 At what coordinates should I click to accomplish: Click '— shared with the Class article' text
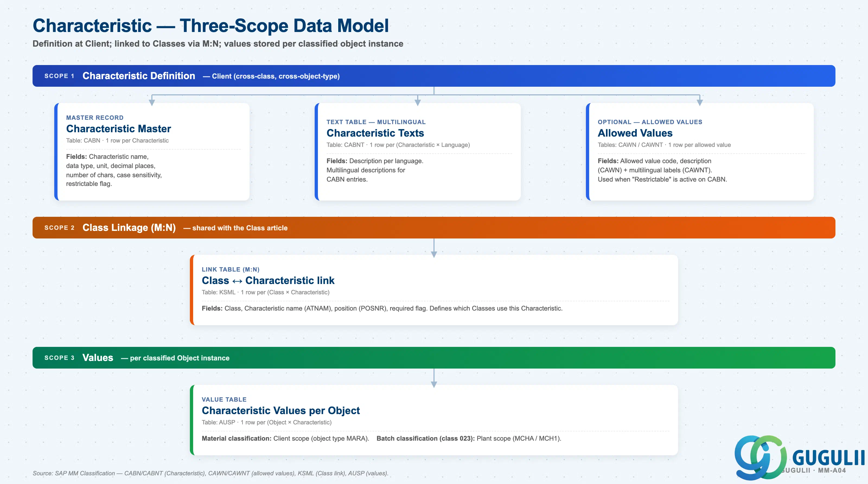tap(235, 228)
